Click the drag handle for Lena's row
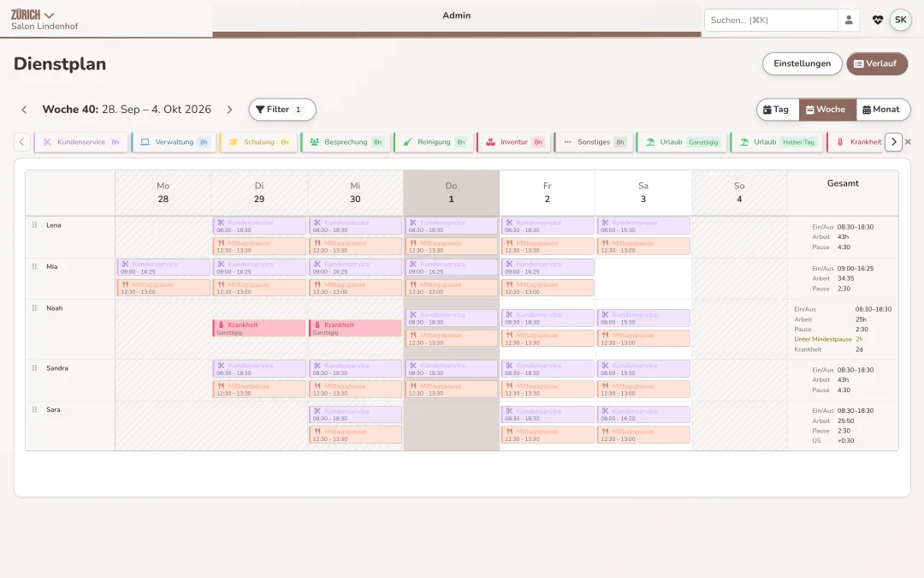Image resolution: width=924 pixels, height=578 pixels. (x=34, y=225)
